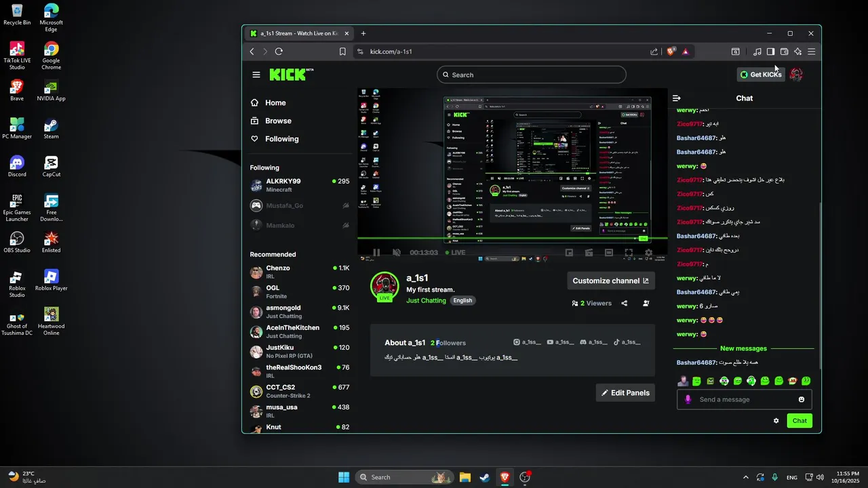Open OGL Fortnite channel
Screen dimensions: 868x488
pyautogui.click(x=299, y=292)
